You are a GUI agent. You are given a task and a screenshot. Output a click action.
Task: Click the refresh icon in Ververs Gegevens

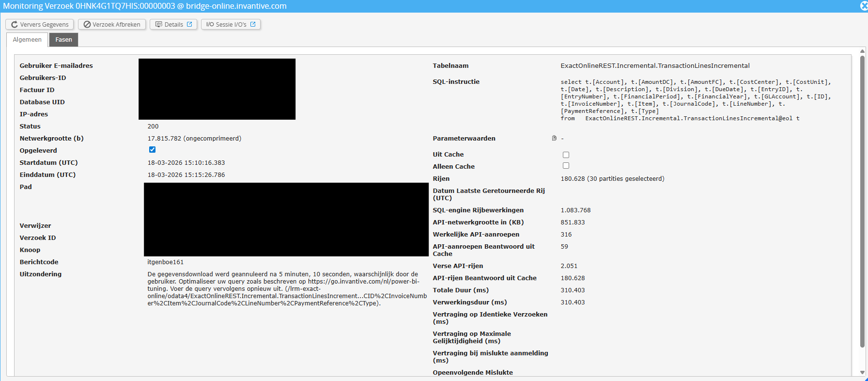pyautogui.click(x=15, y=25)
